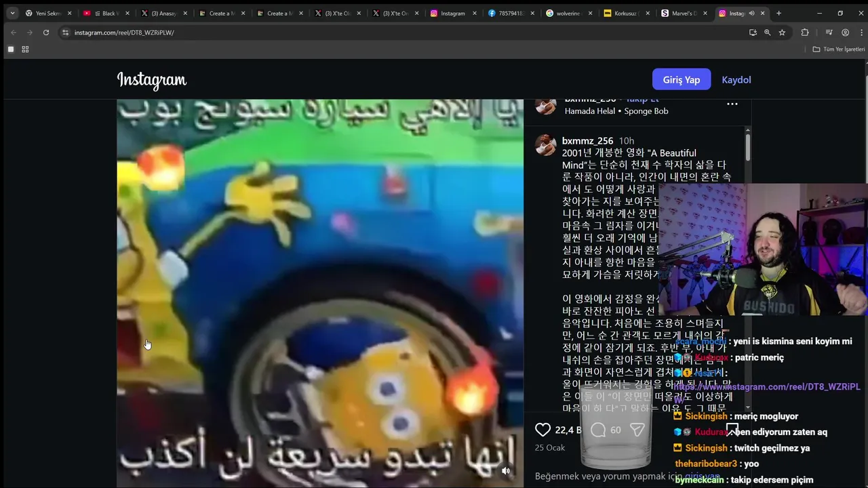
Task: Click the Kaydol link
Action: (x=736, y=79)
